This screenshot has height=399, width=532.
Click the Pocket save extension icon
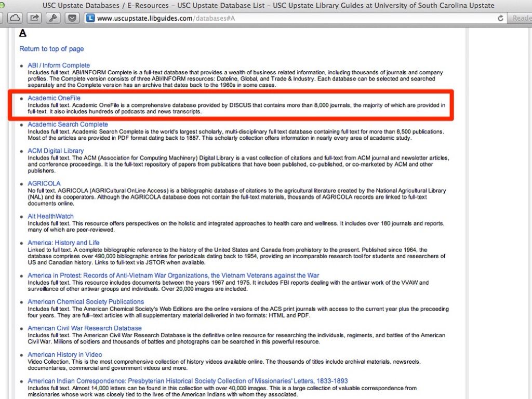(x=73, y=18)
